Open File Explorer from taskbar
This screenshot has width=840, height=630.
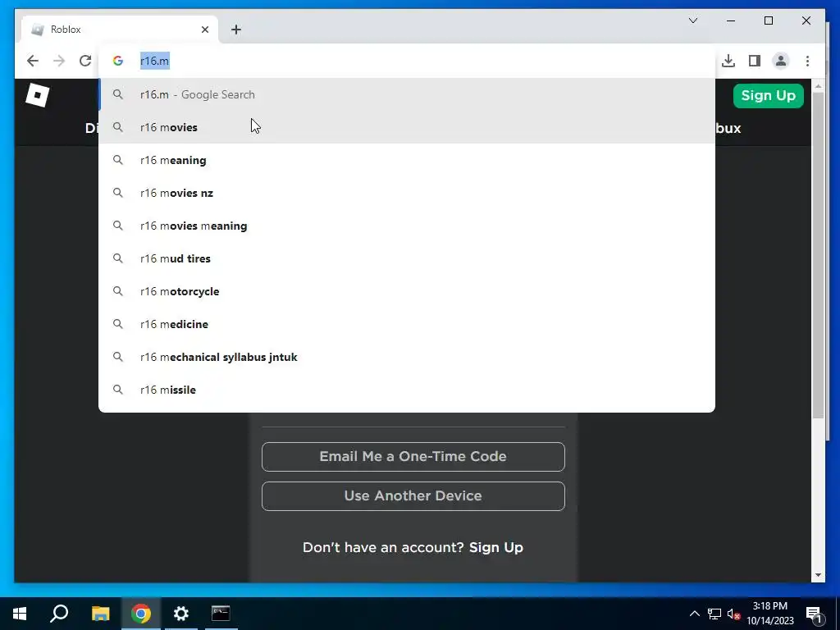(x=100, y=614)
